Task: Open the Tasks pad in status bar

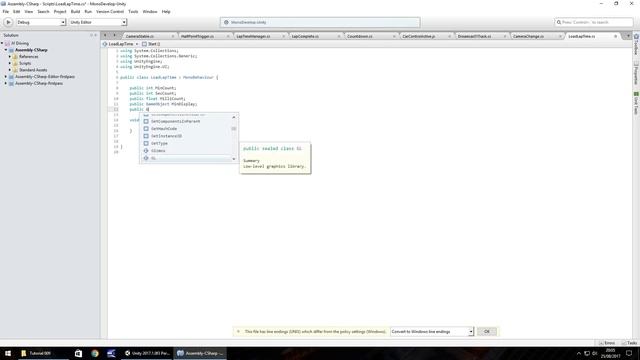Action: 630,343
